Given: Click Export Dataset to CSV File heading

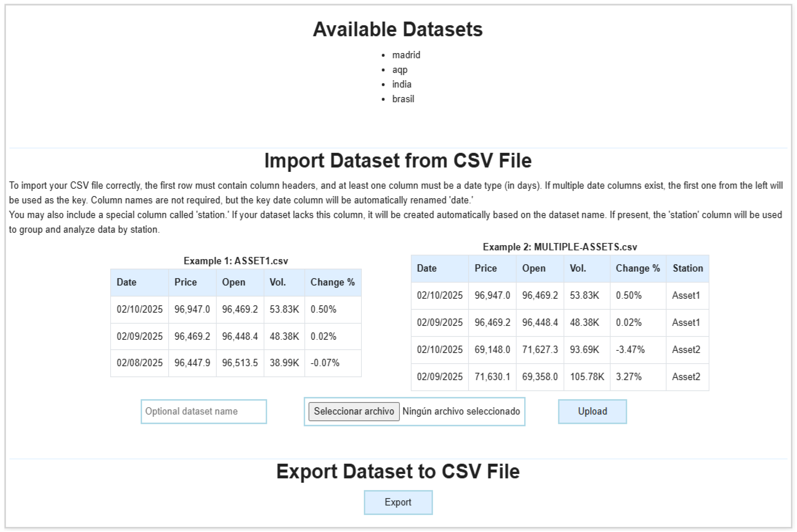Looking at the screenshot, I should pyautogui.click(x=398, y=471).
